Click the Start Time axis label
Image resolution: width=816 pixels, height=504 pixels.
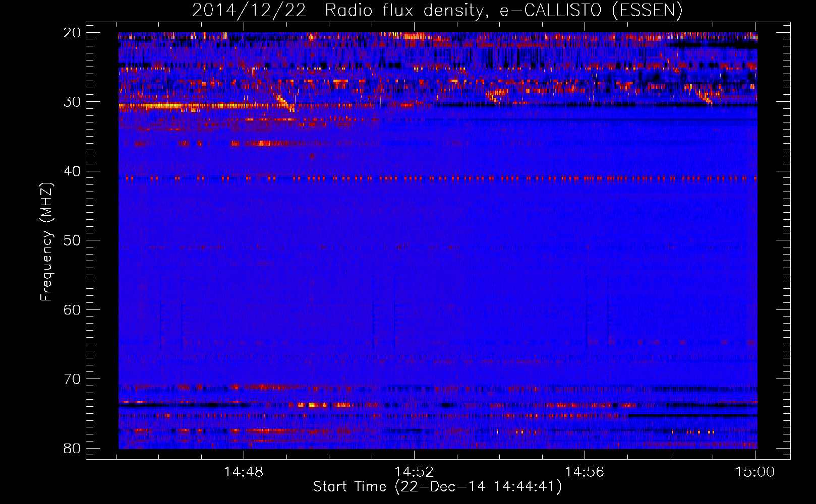click(437, 487)
